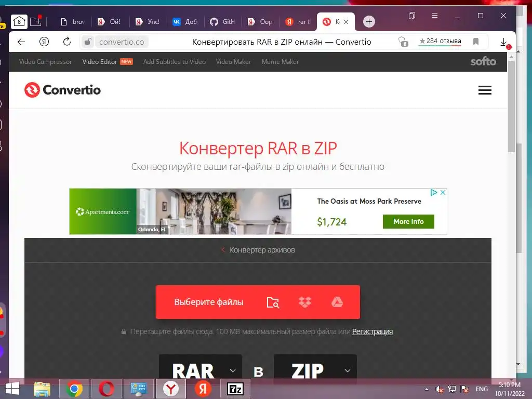The width and height of the screenshot is (532, 399).
Task: Choose file from Dropbox icon
Action: [x=305, y=302]
